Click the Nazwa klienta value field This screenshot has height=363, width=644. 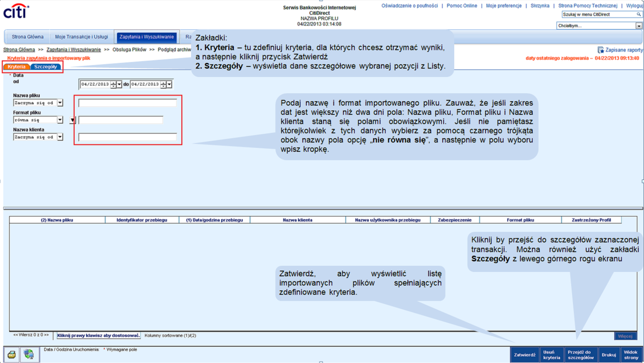tap(127, 137)
